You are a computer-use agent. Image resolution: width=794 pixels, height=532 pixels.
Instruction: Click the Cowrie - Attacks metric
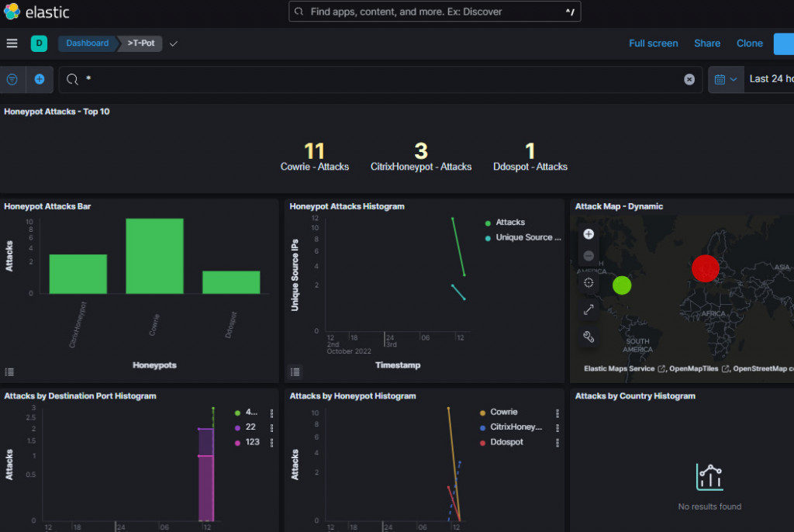[x=315, y=157]
